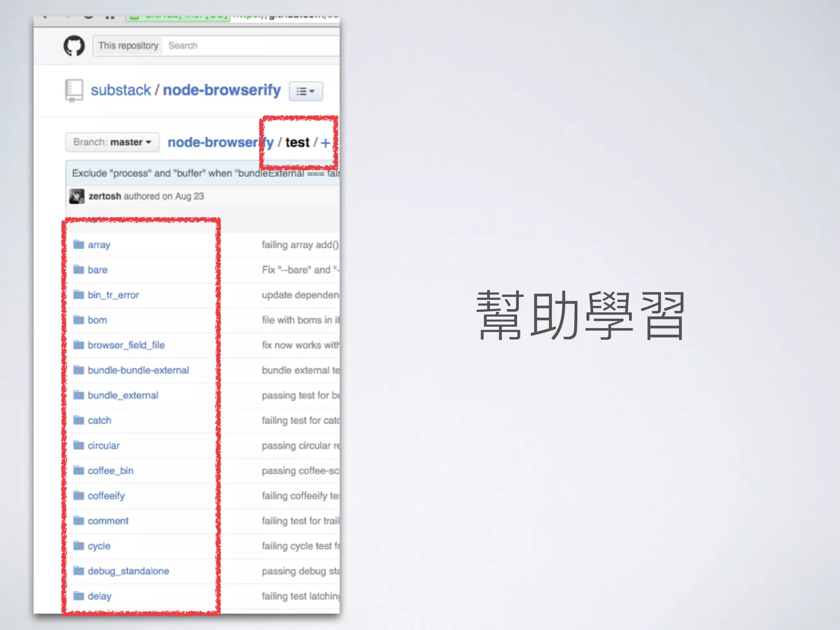
Task: Click the zertosh author name link
Action: (x=105, y=196)
